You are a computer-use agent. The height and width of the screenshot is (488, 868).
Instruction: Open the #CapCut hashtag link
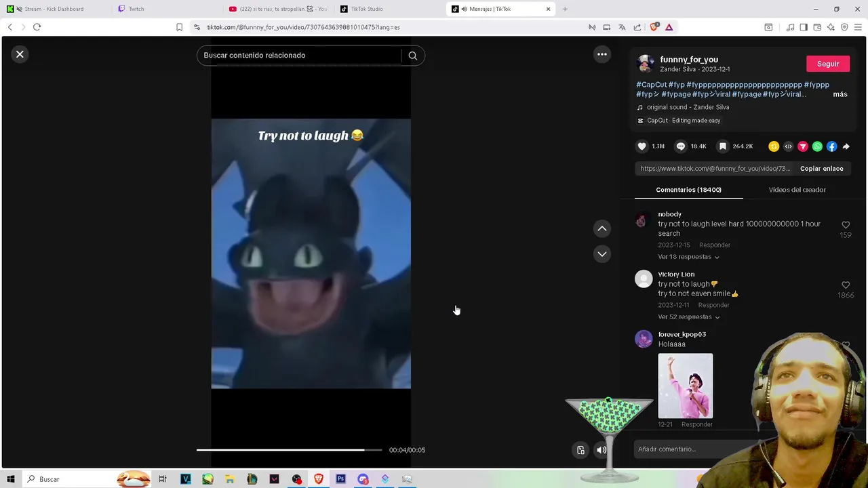point(651,85)
